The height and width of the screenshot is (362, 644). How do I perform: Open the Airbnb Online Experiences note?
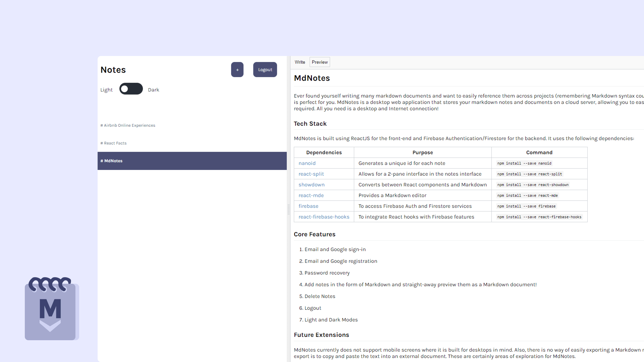(128, 125)
